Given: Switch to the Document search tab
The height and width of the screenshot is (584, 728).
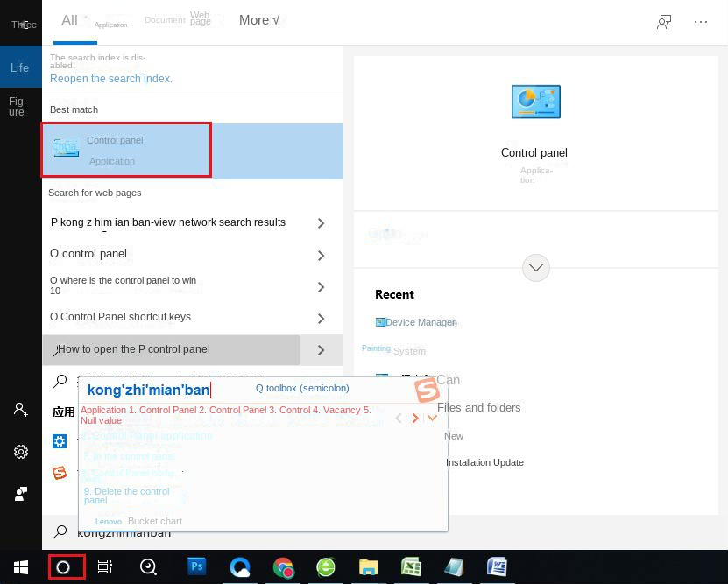Looking at the screenshot, I should (165, 19).
